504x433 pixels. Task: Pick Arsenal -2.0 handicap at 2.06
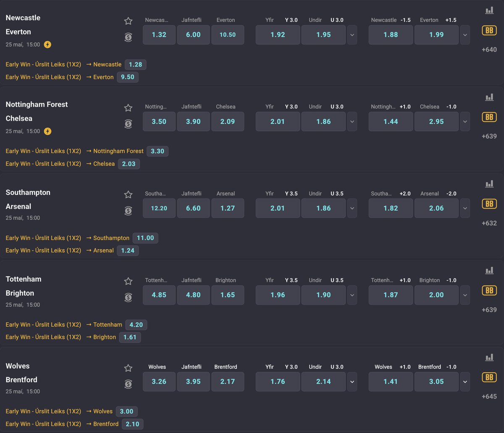pos(436,208)
